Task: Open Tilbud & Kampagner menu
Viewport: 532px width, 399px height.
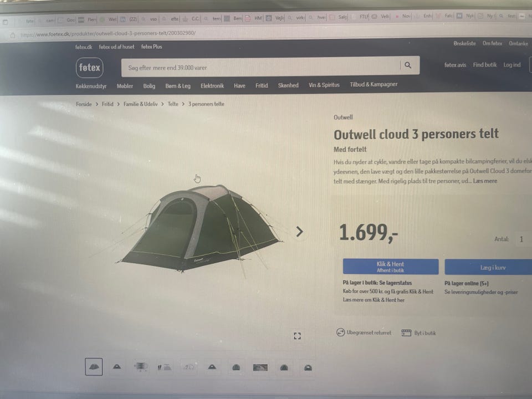Action: click(x=374, y=84)
